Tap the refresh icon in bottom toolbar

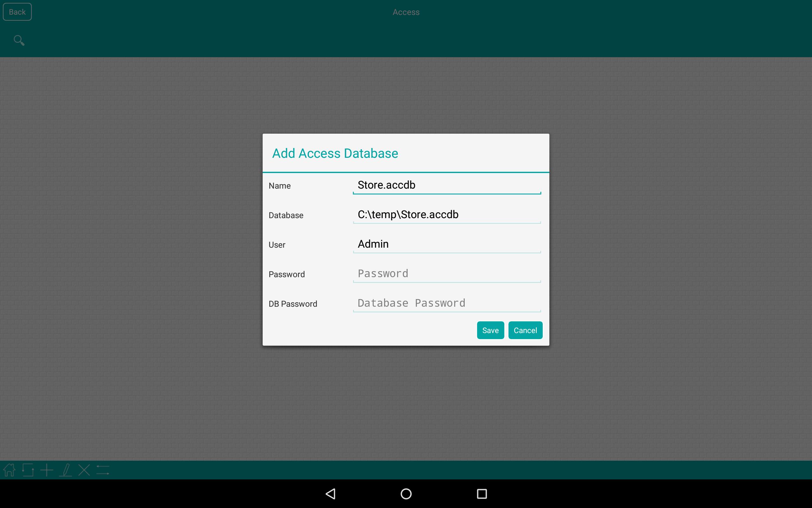28,470
